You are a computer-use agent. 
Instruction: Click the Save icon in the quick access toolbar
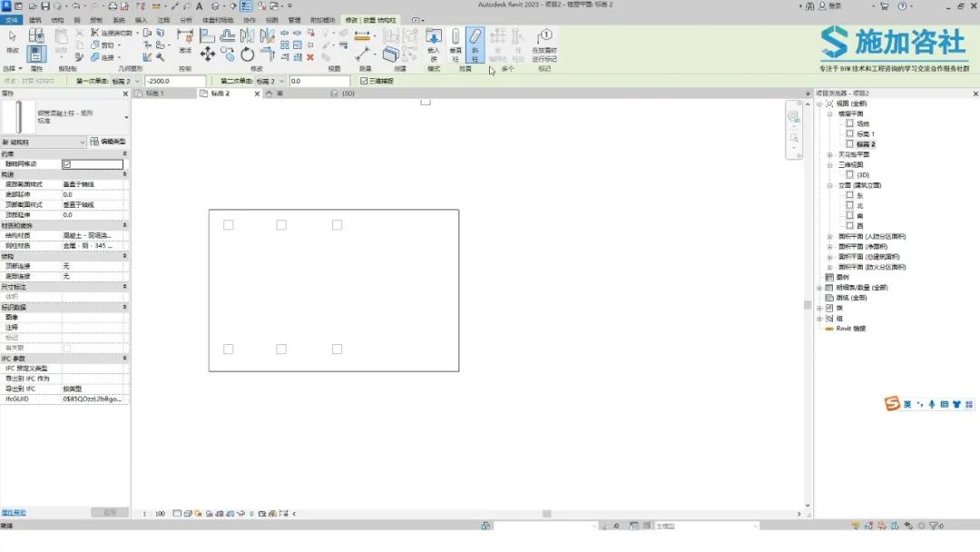point(45,6)
